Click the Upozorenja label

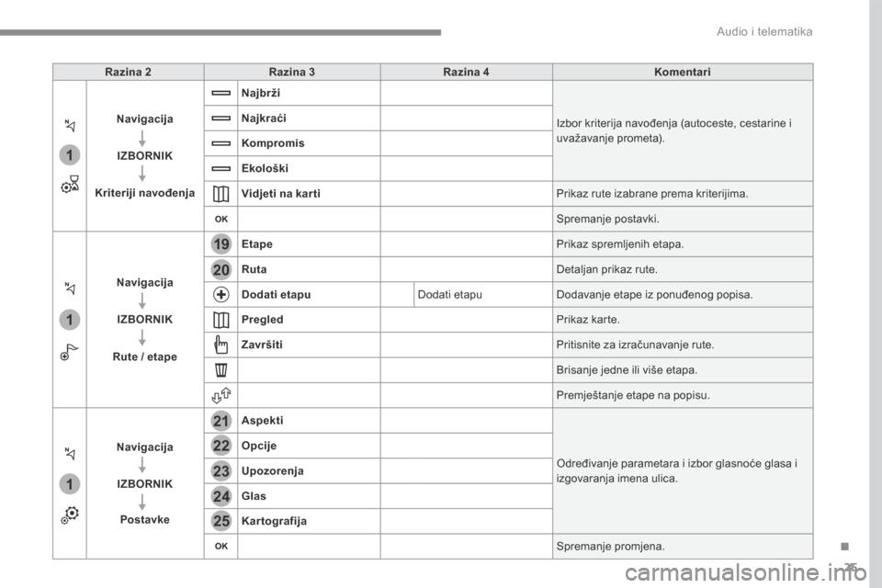click(x=272, y=471)
